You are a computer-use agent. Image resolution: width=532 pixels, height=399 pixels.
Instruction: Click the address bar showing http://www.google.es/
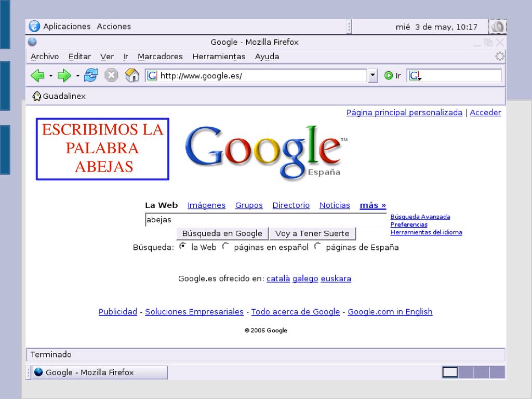[256, 76]
